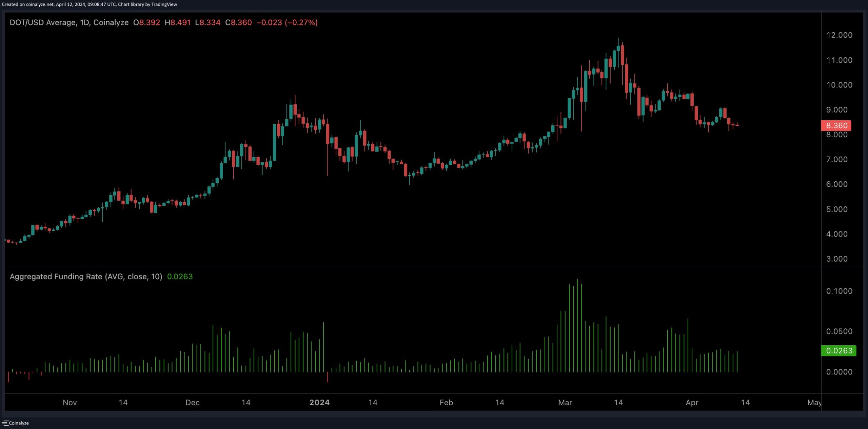Screen dimensions: 868x429
Task: Click the Apr label on time axis
Action: pos(692,403)
